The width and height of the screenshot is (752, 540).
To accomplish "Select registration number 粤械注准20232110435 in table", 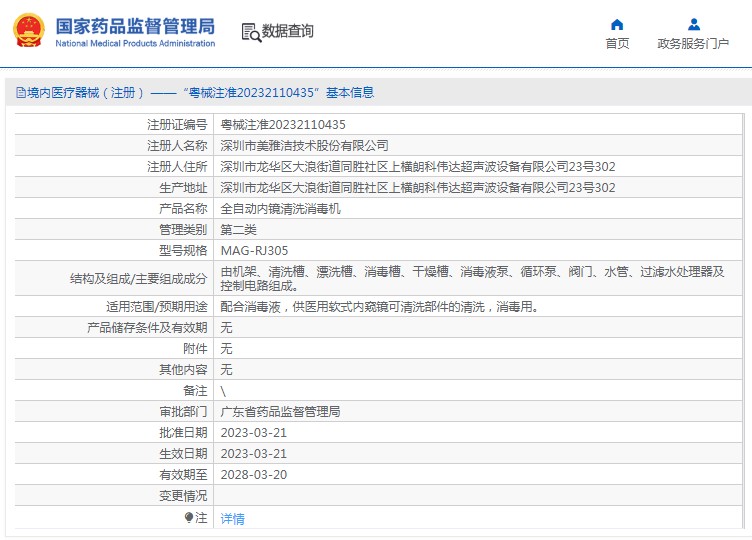I will 283,125.
